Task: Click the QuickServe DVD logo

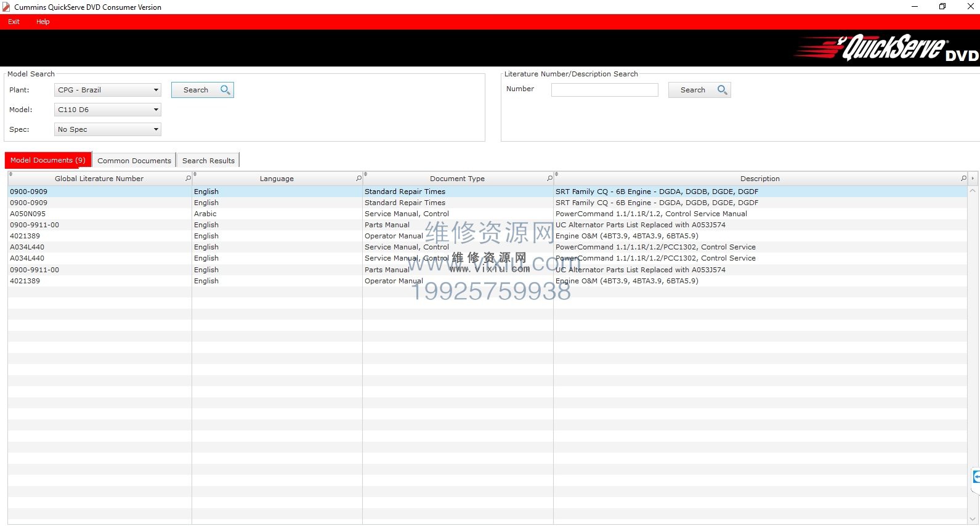Action: click(886, 48)
